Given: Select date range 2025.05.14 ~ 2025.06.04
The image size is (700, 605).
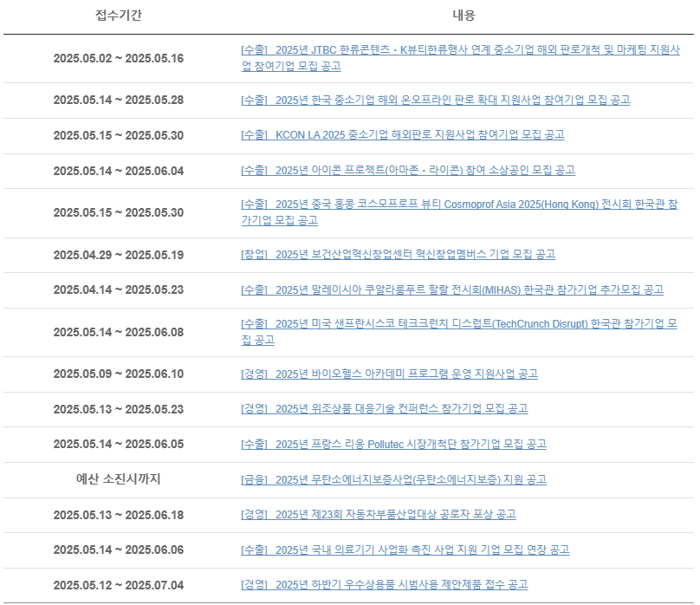Looking at the screenshot, I should 119,171.
